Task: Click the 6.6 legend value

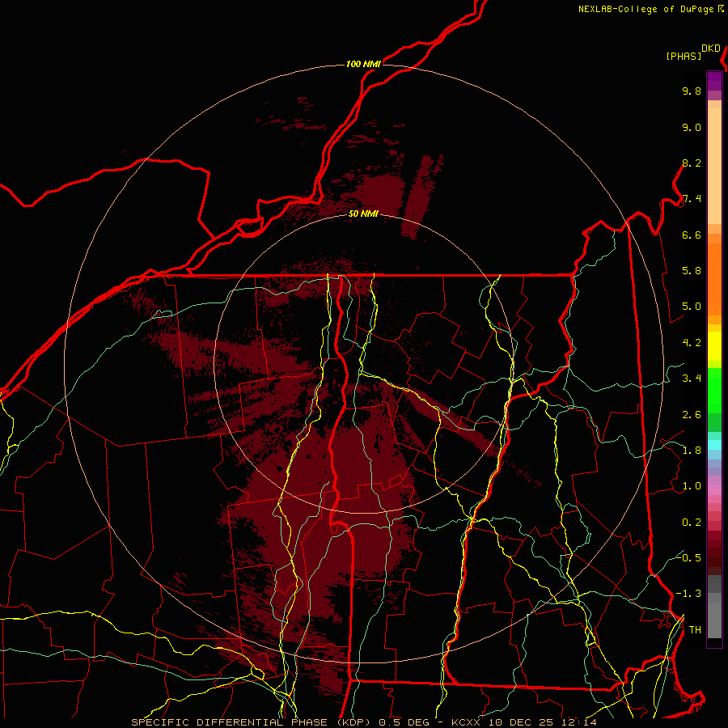Action: [x=692, y=235]
